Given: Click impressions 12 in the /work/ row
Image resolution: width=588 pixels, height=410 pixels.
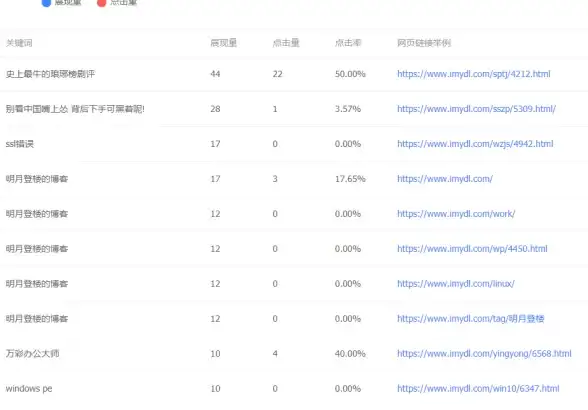Looking at the screenshot, I should pyautogui.click(x=215, y=214).
